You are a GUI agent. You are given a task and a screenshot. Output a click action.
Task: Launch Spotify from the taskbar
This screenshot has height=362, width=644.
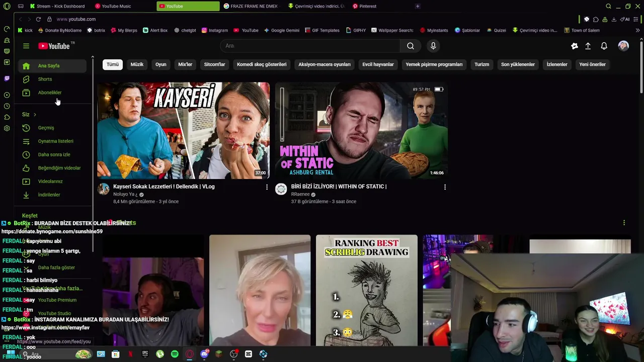tap(175, 354)
